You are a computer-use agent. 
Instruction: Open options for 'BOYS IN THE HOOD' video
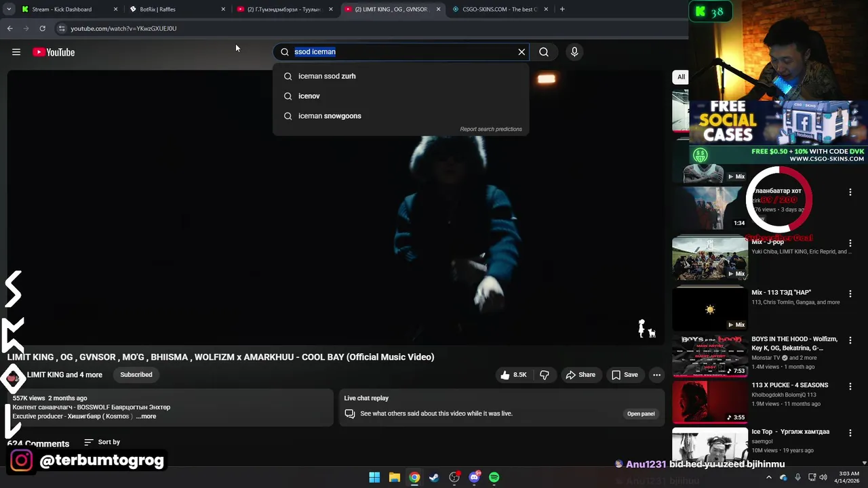[850, 341]
